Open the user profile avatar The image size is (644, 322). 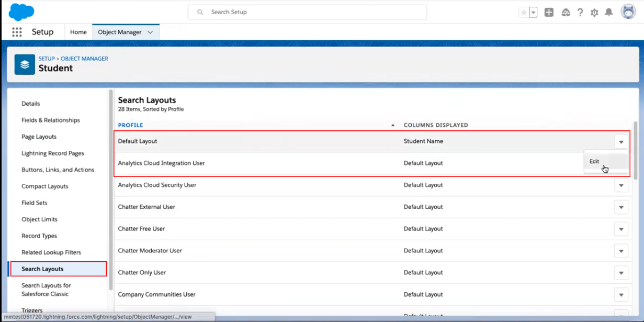[x=628, y=12]
